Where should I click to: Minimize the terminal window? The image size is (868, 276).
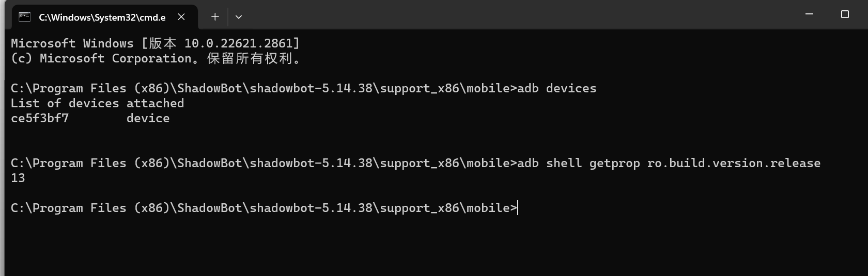pyautogui.click(x=809, y=14)
